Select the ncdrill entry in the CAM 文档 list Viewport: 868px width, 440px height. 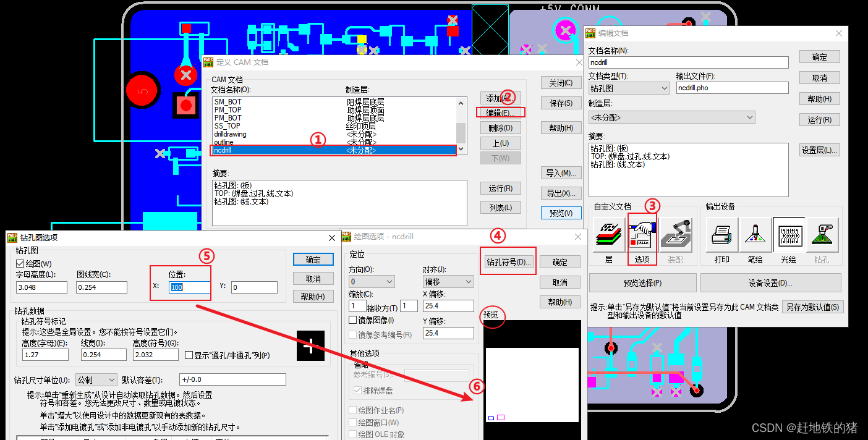pyautogui.click(x=278, y=150)
